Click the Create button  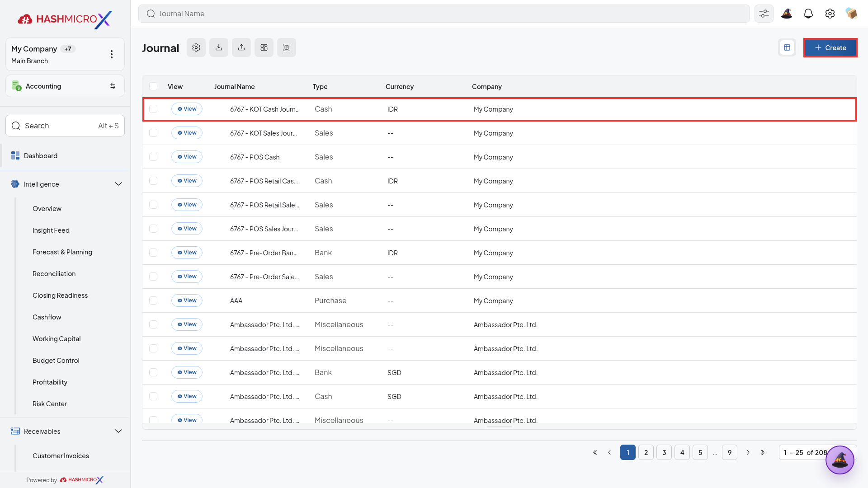coord(830,47)
